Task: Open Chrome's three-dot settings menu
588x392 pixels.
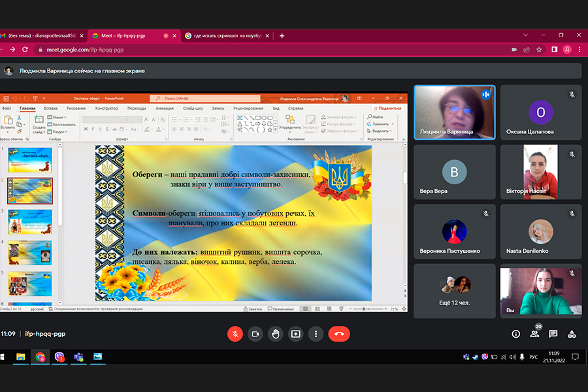Action: pos(578,49)
